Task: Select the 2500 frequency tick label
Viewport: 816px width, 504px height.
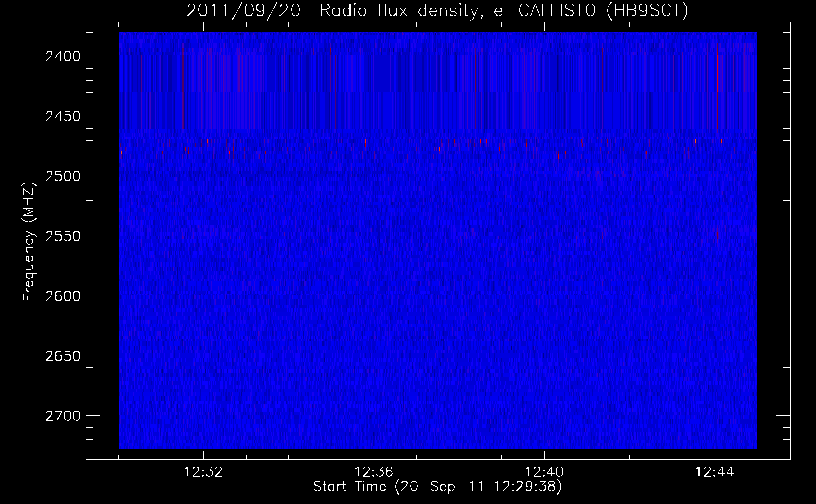Action: (x=63, y=176)
